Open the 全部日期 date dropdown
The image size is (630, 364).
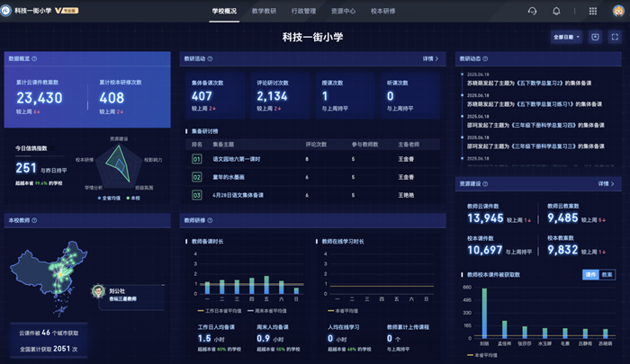pyautogui.click(x=565, y=37)
